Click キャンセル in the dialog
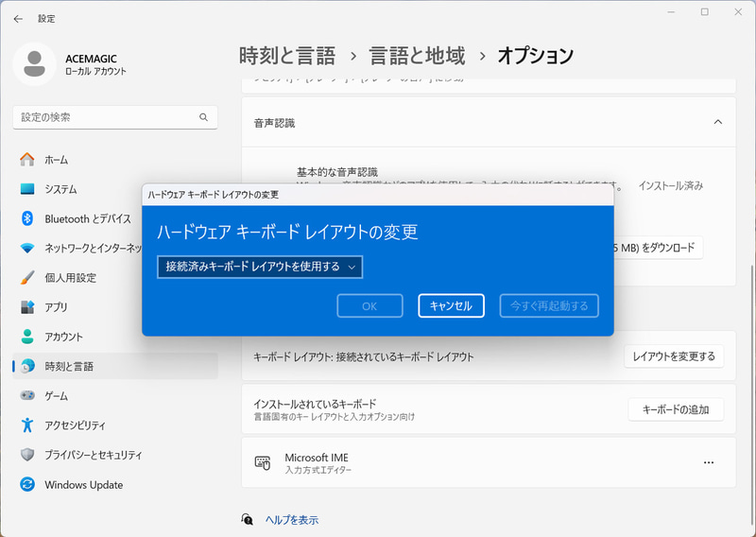756x537 pixels. 452,306
